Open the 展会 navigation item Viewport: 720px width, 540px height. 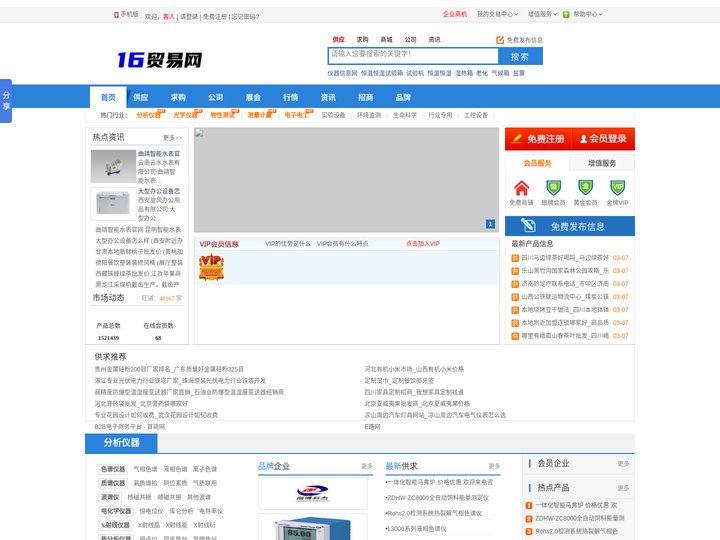point(253,97)
